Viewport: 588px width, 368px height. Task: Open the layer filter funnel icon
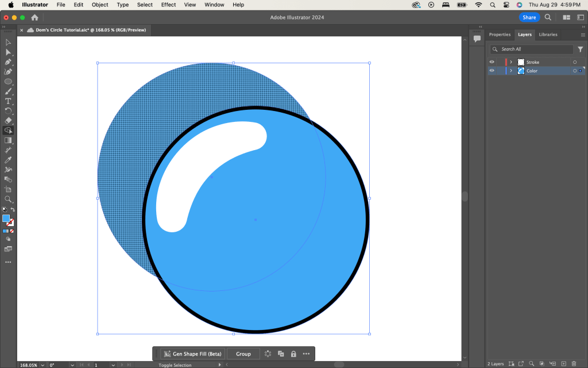(x=580, y=49)
